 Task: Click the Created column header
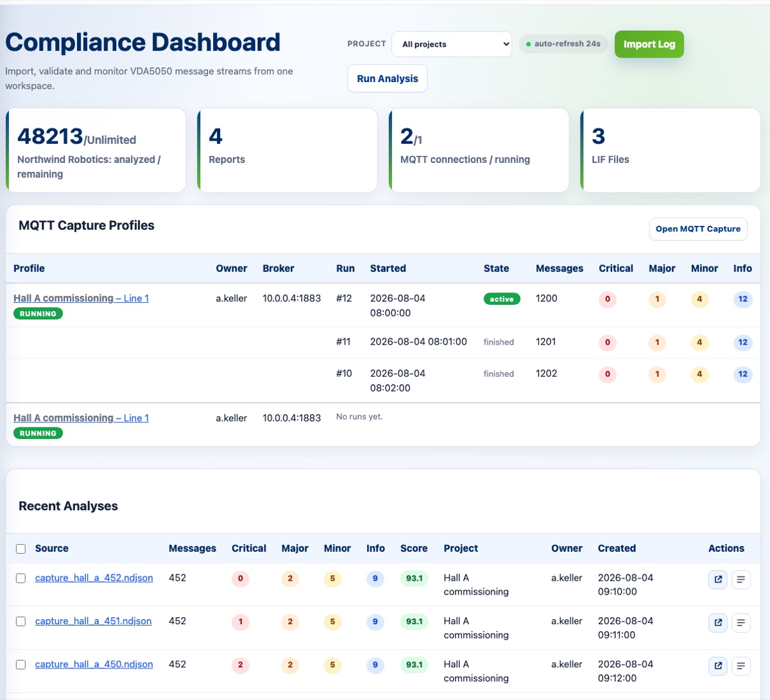click(617, 549)
